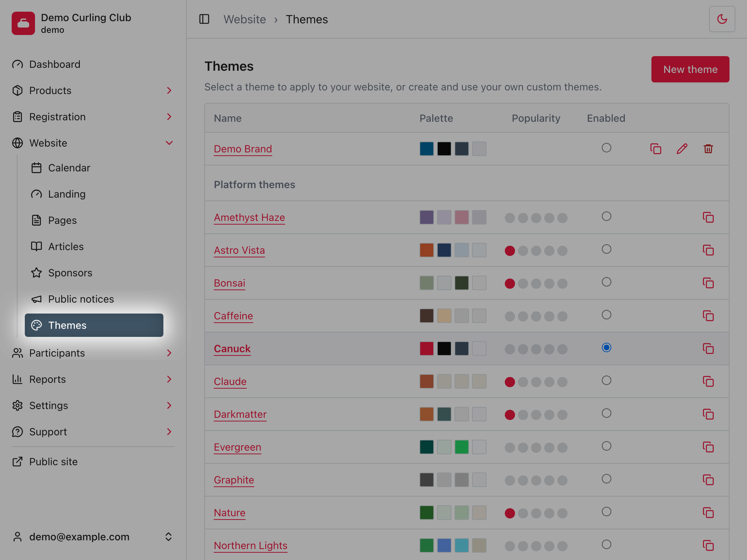Select Astro Vista enabled radio

606,249
